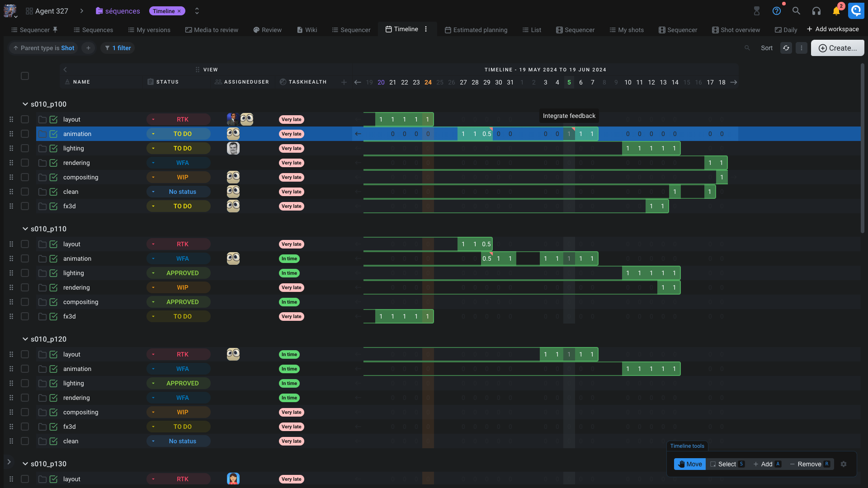Screen dimensions: 868x488
Task: Open the notifications bell icon
Action: tap(836, 11)
